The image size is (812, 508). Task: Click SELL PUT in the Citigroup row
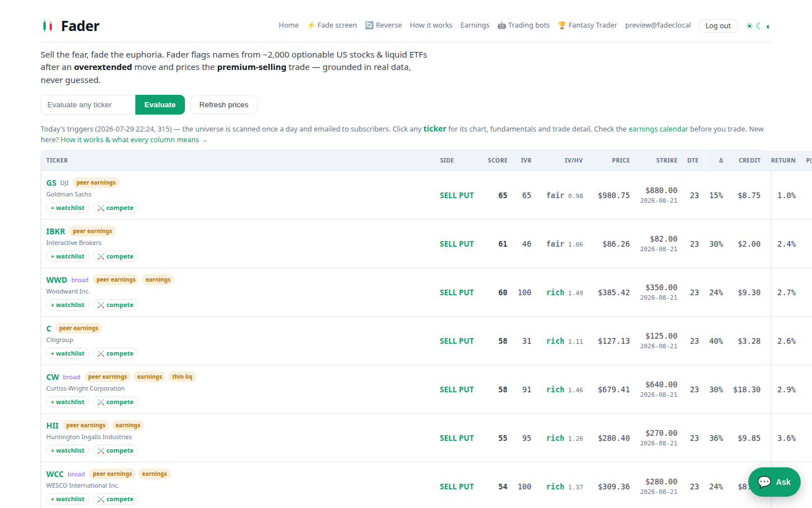point(457,341)
